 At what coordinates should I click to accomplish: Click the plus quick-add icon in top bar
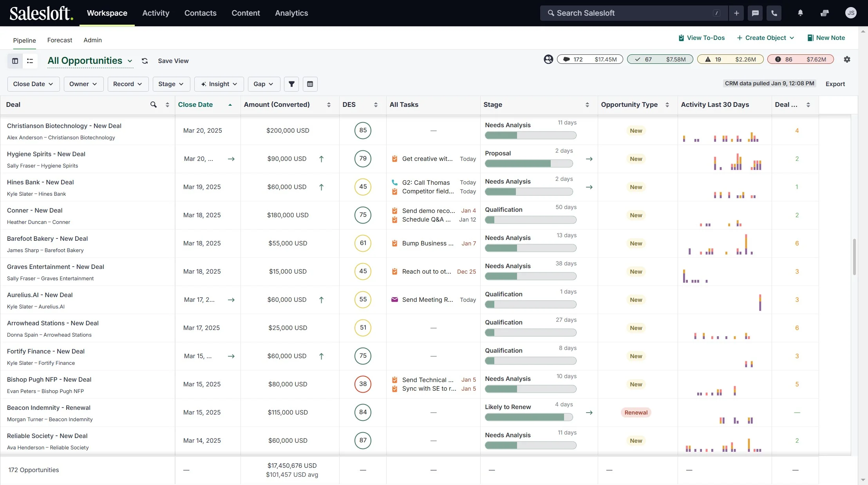[x=736, y=13]
